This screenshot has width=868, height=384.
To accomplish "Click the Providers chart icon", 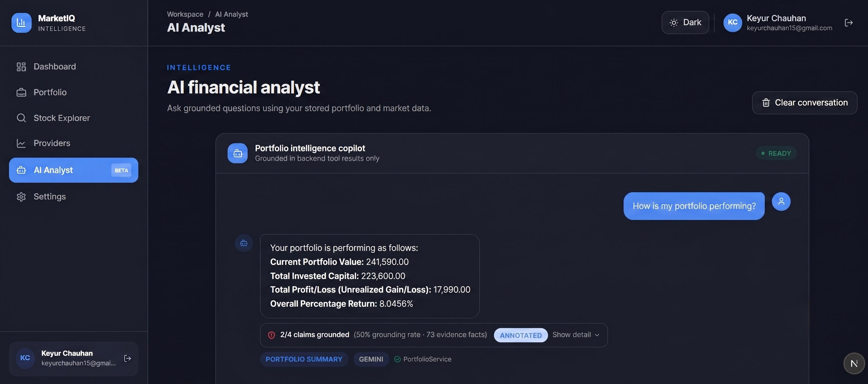I will pyautogui.click(x=21, y=143).
